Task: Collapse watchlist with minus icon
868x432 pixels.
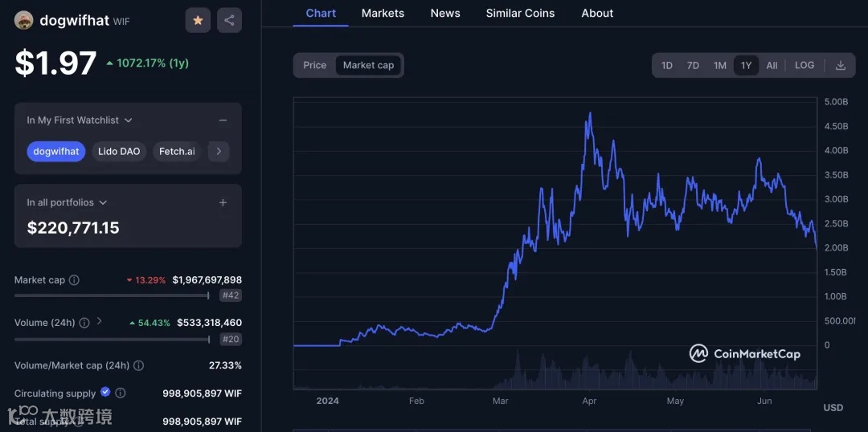Action: pyautogui.click(x=223, y=120)
